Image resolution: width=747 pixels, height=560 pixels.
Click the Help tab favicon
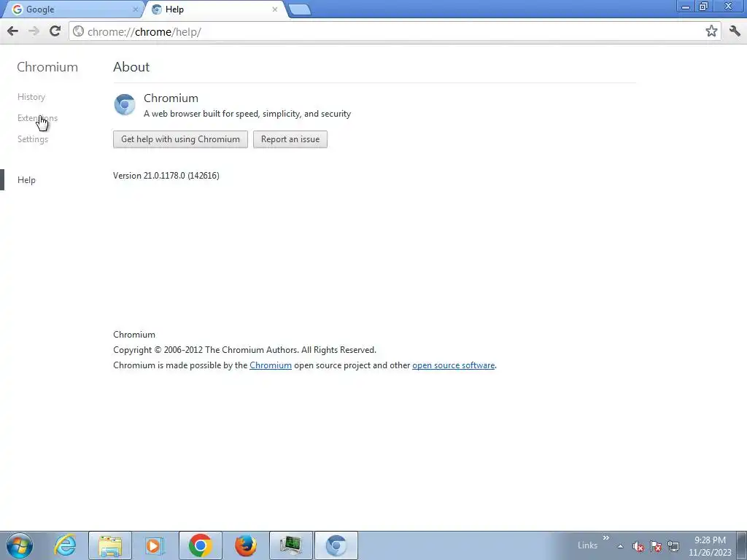[156, 9]
